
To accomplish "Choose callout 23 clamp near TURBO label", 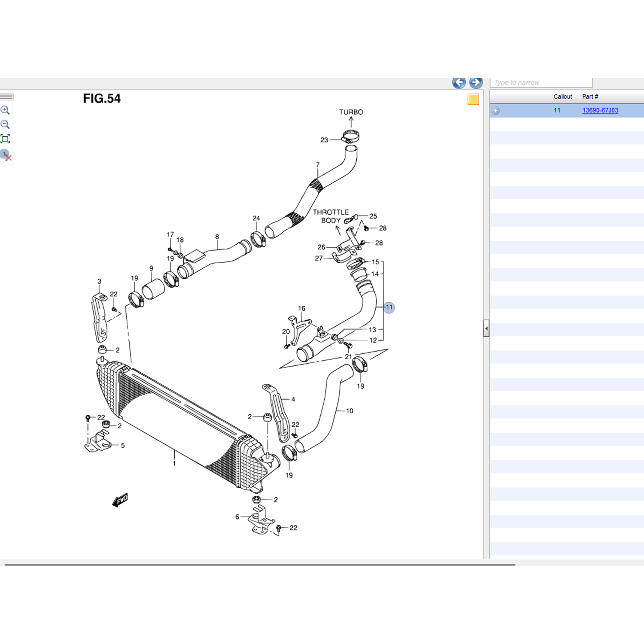I will tap(324, 140).
